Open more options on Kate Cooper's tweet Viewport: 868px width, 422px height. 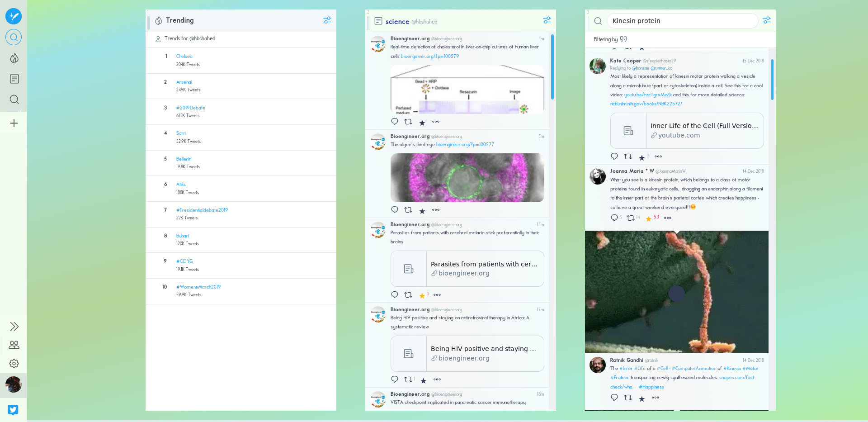click(x=658, y=156)
